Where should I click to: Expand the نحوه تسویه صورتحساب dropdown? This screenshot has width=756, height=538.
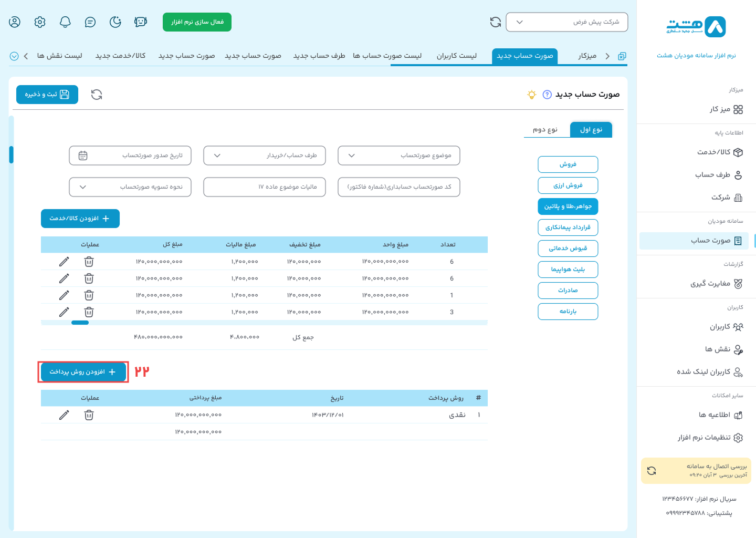130,187
